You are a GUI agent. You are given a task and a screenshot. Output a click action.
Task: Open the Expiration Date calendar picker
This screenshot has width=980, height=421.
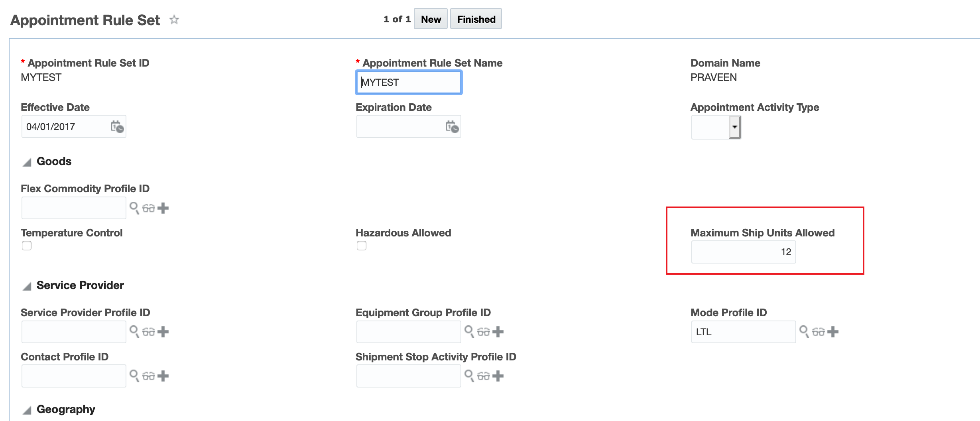click(452, 127)
